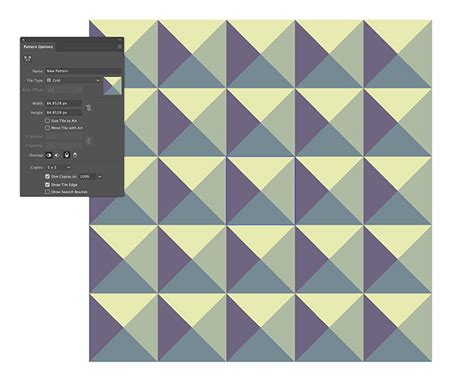Select Top in Front overlap icon

67,155
